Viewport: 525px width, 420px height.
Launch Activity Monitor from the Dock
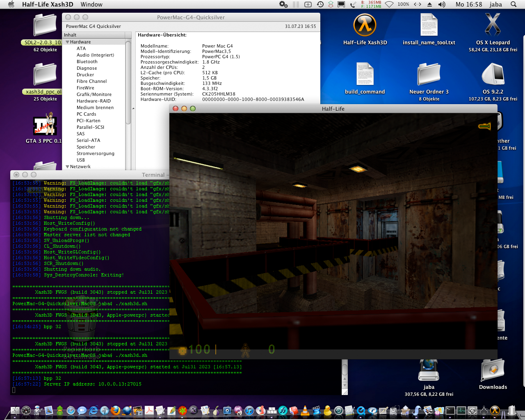pyautogui.click(x=461, y=411)
